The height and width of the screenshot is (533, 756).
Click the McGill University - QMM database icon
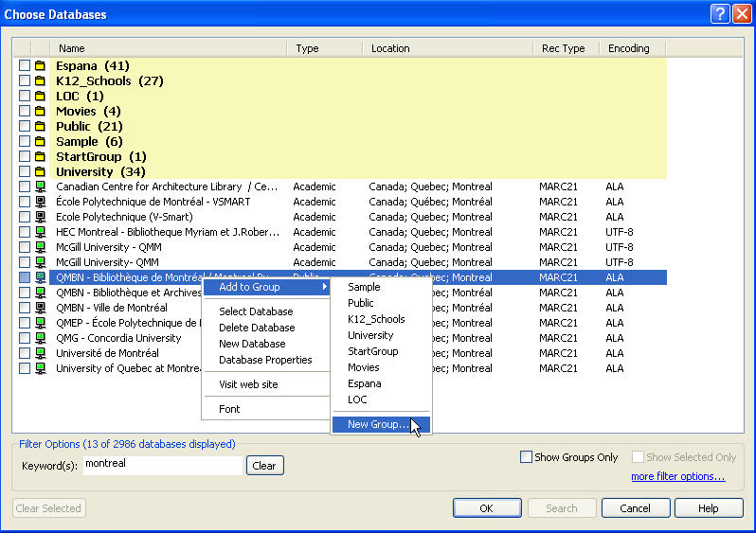click(x=41, y=247)
